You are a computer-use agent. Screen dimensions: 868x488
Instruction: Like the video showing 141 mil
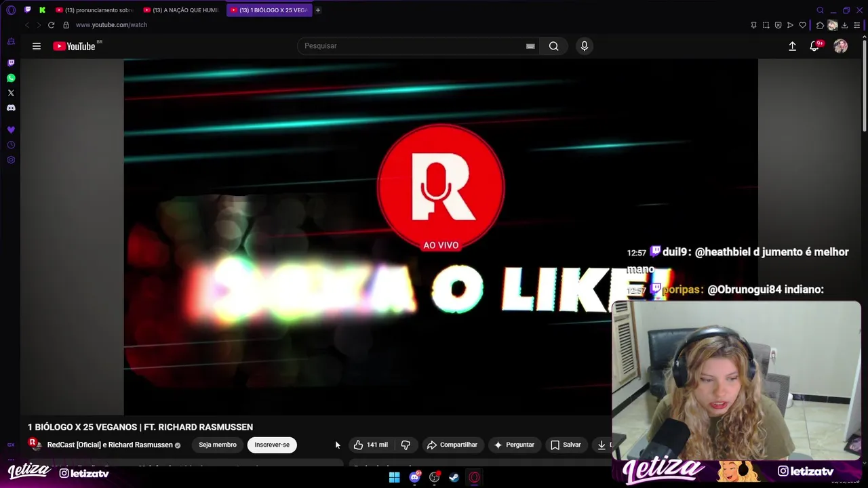370,445
